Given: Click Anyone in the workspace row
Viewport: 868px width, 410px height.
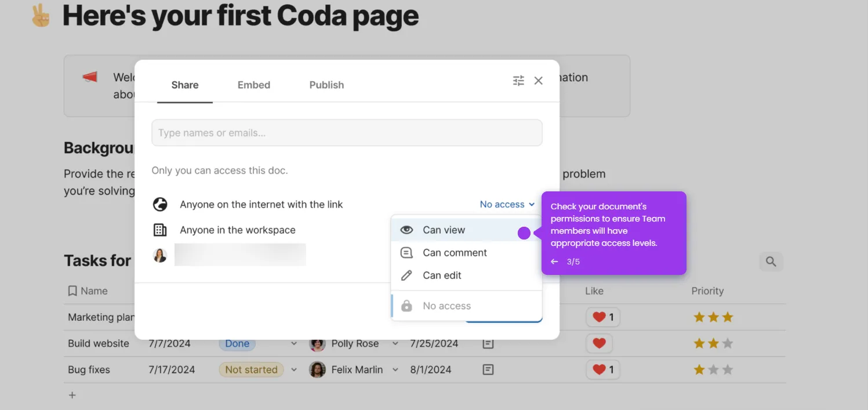Looking at the screenshot, I should 238,230.
